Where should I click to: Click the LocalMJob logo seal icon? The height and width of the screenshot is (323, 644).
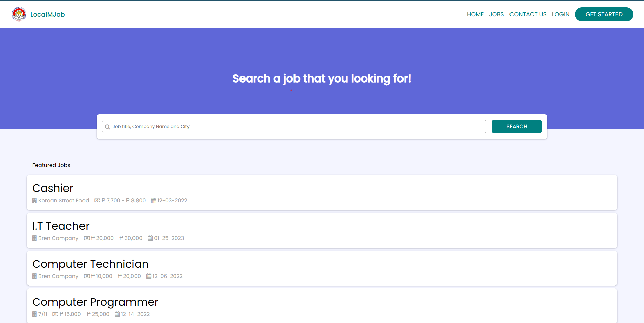pyautogui.click(x=19, y=14)
